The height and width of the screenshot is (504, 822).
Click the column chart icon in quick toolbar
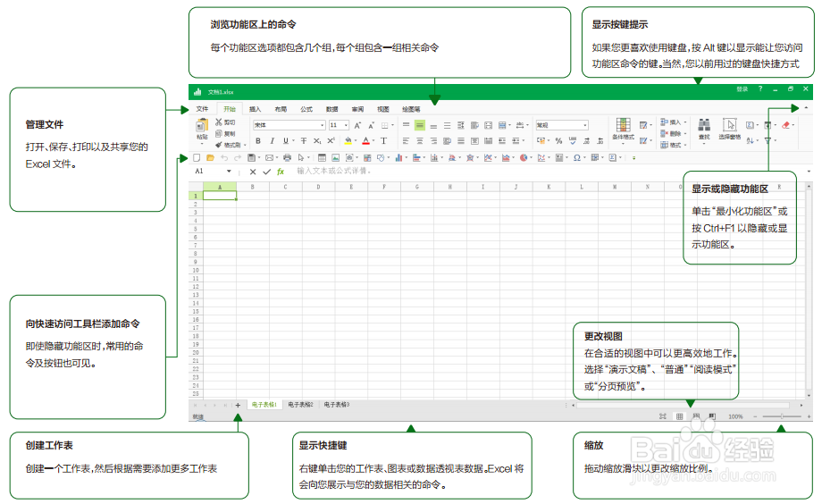pos(398,157)
